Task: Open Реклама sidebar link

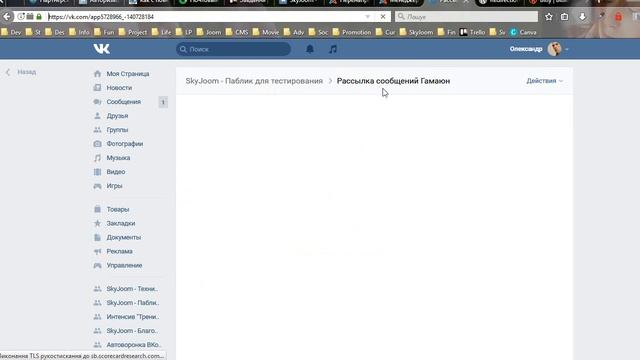Action: [x=120, y=251]
